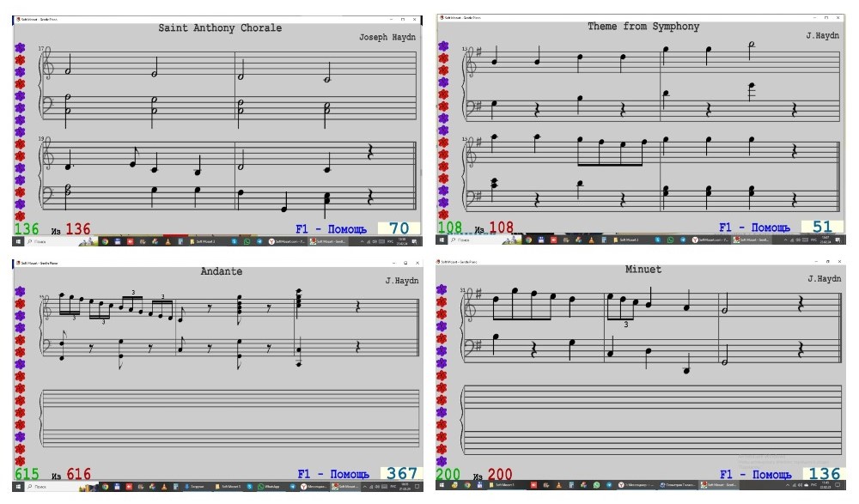Click timer value 136 in Minuet window

825,474
